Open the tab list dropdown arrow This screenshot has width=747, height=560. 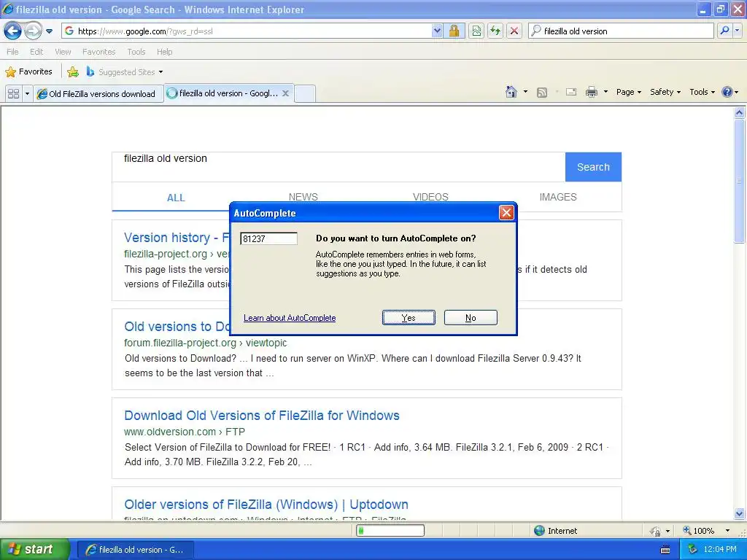click(x=27, y=93)
